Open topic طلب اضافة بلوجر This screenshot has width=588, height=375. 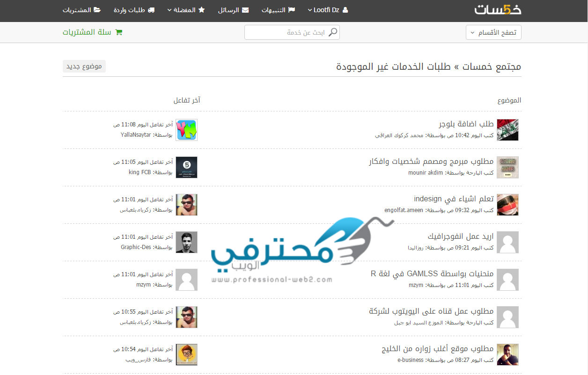(x=466, y=124)
